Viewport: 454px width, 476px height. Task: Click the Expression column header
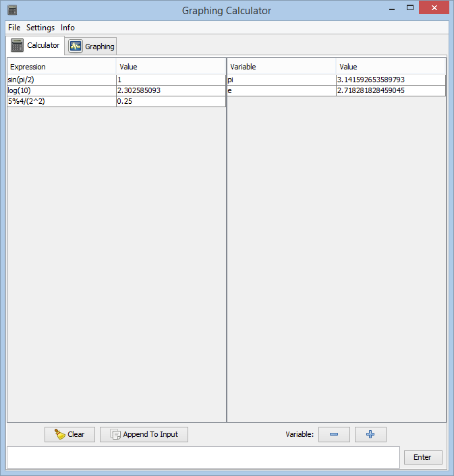pyautogui.click(x=61, y=67)
